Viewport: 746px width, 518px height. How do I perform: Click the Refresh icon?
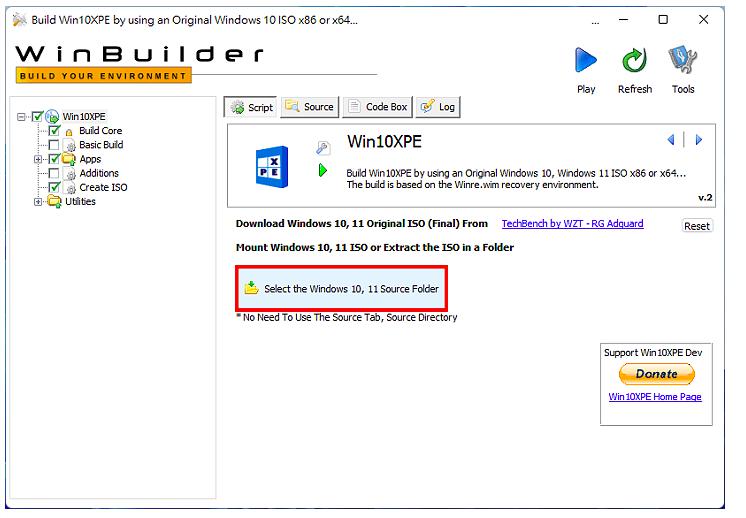point(635,61)
